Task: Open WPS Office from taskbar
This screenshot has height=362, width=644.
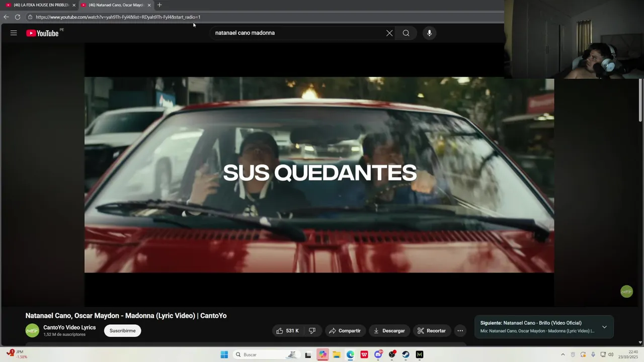Action: [x=364, y=354]
